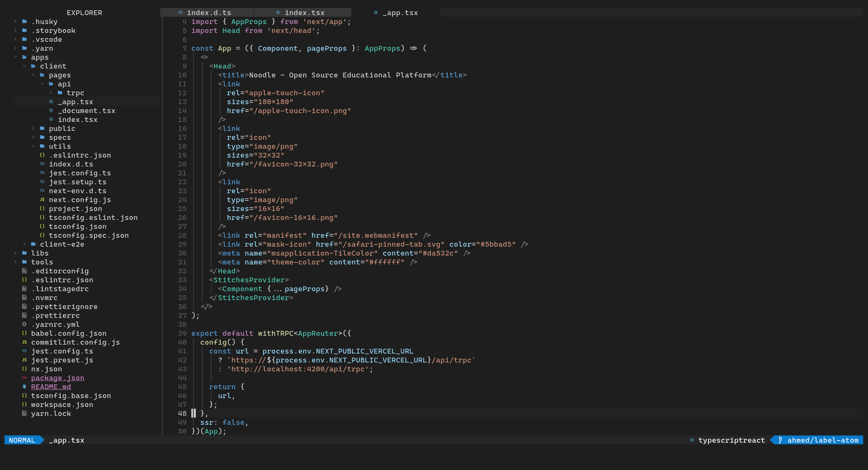
Task: Click the folder icon beside .husky
Action: pos(24,22)
